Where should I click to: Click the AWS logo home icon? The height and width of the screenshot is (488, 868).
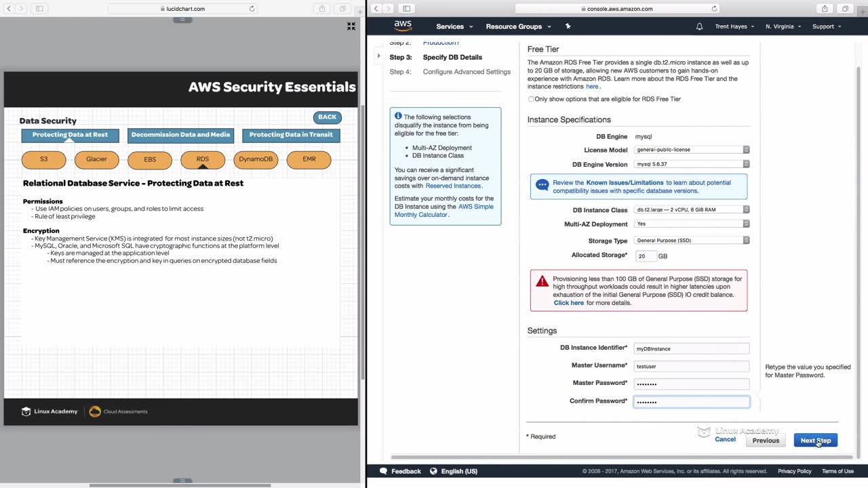coord(403,26)
